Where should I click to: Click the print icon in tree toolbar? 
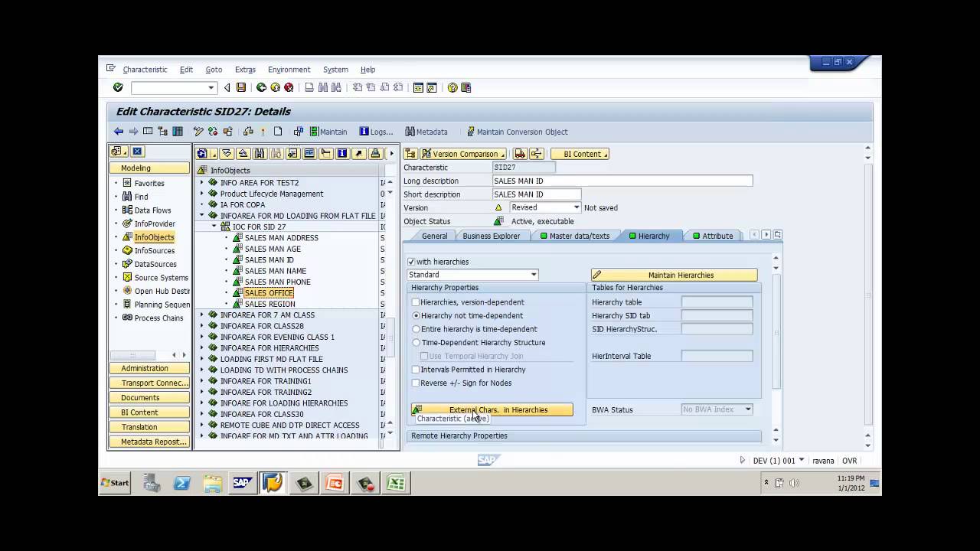[x=376, y=154]
